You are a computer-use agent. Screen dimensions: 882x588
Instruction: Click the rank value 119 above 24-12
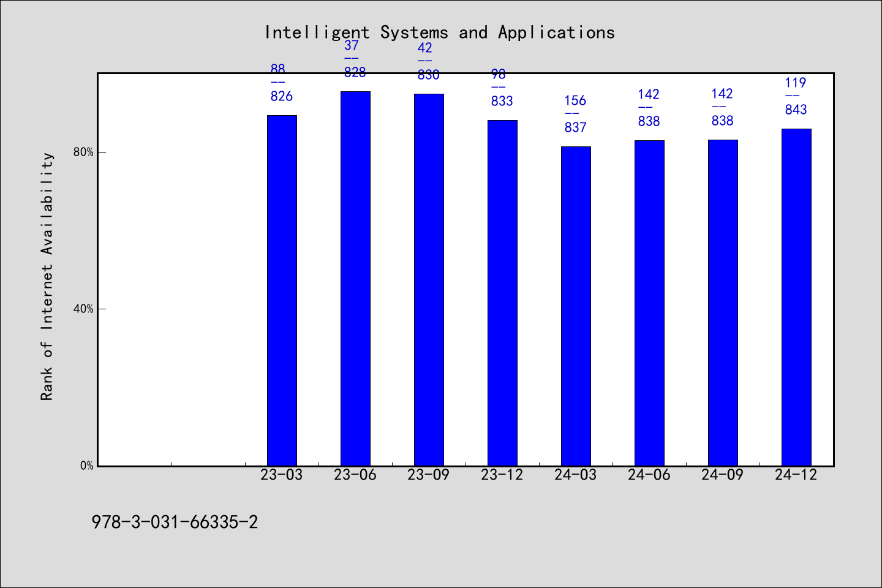(796, 83)
